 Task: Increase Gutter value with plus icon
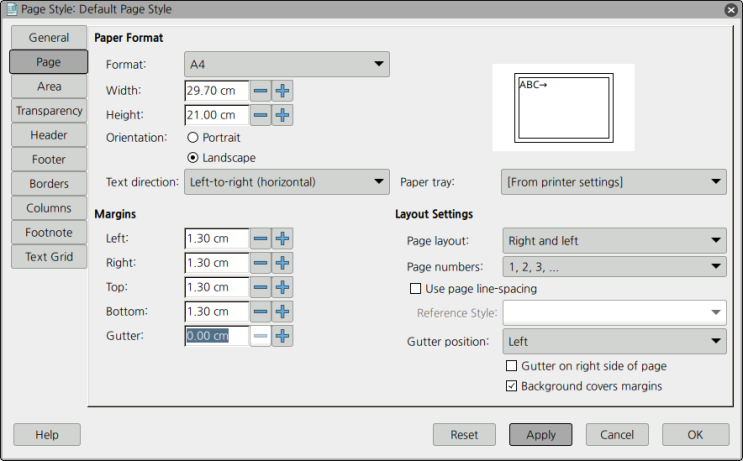point(283,336)
